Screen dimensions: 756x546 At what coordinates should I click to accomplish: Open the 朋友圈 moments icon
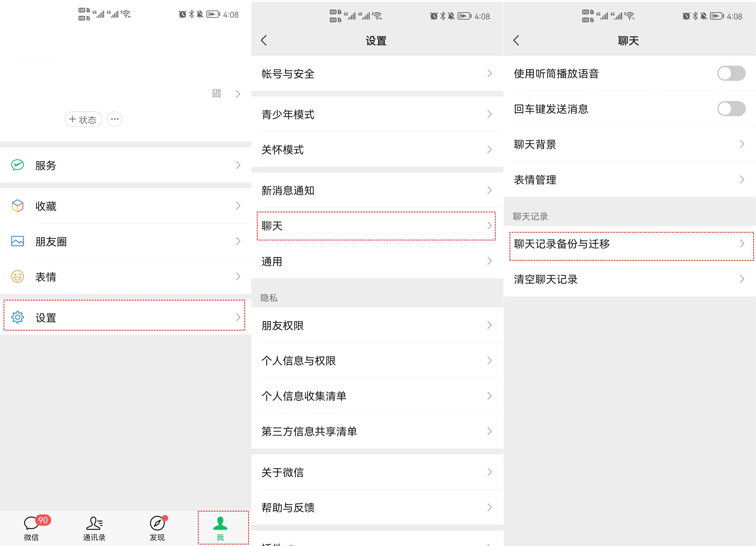(17, 241)
